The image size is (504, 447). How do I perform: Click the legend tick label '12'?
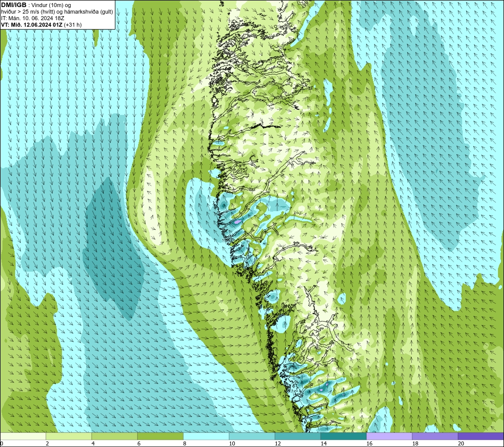[x=278, y=443]
